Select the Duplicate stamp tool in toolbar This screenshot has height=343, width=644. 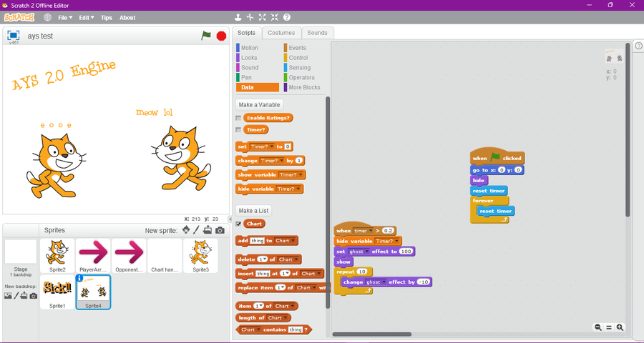pos(238,17)
